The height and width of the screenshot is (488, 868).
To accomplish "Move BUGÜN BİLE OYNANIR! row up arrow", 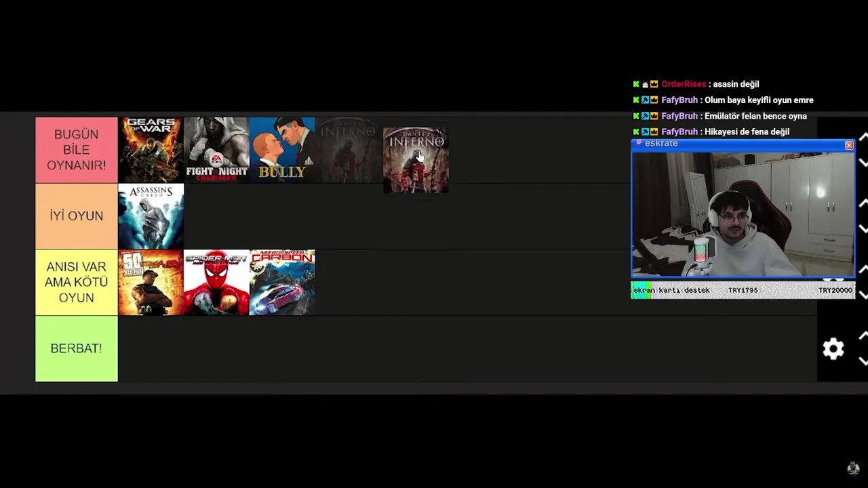I will 863,137.
